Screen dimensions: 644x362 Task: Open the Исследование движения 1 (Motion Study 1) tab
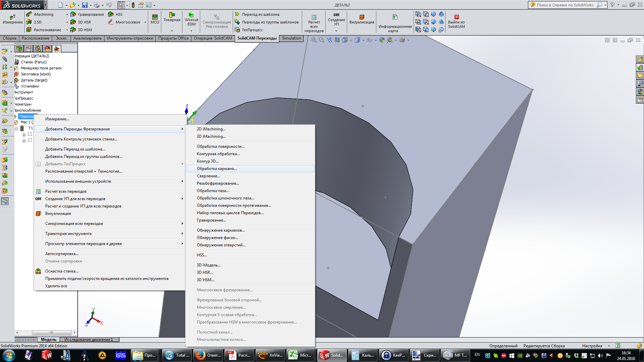pyautogui.click(x=89, y=340)
